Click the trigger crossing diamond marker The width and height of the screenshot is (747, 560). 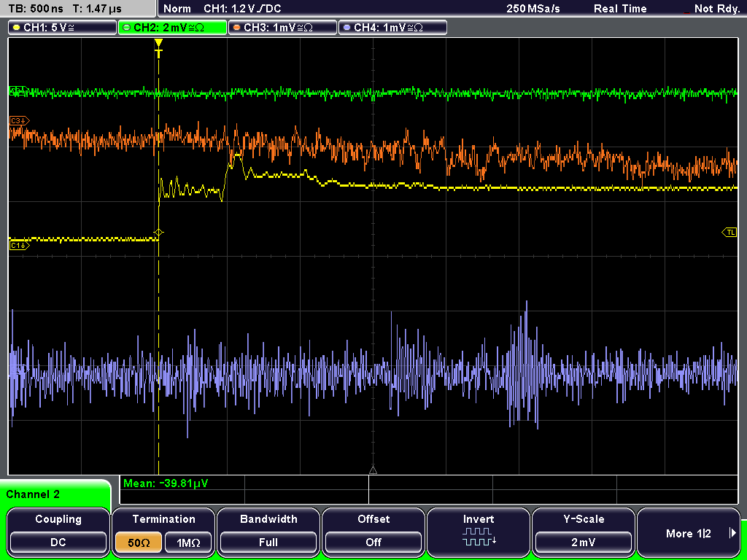[x=158, y=233]
